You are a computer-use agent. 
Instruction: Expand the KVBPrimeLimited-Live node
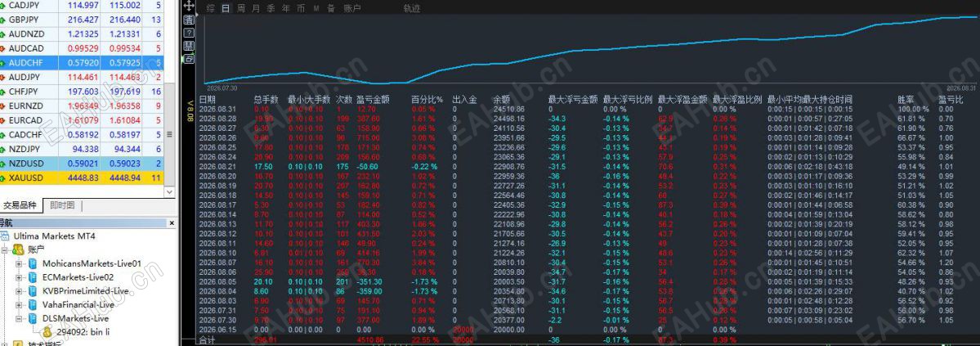(20, 291)
